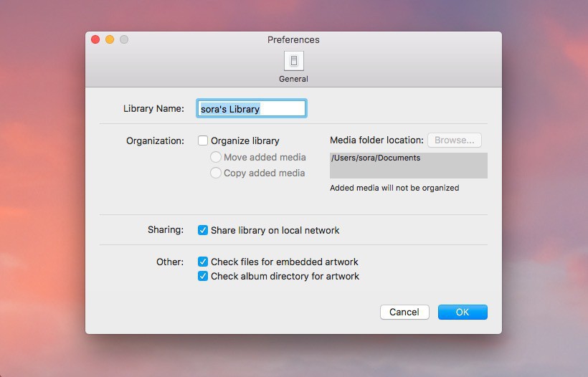Image resolution: width=588 pixels, height=377 pixels.
Task: Click the gray zoom button in title bar
Action: click(124, 40)
